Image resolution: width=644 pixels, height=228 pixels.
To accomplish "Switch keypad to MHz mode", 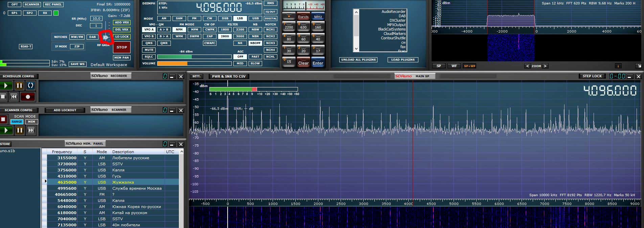I will [318, 16].
